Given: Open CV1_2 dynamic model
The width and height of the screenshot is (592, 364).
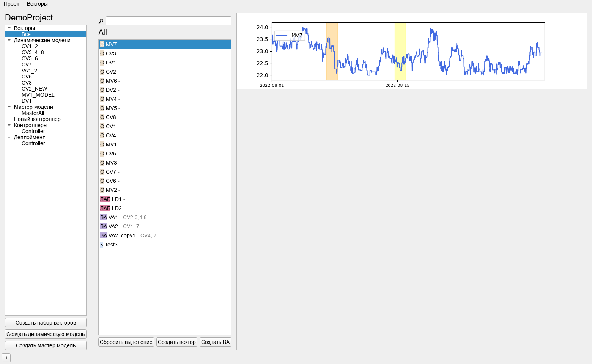Looking at the screenshot, I should (30, 46).
